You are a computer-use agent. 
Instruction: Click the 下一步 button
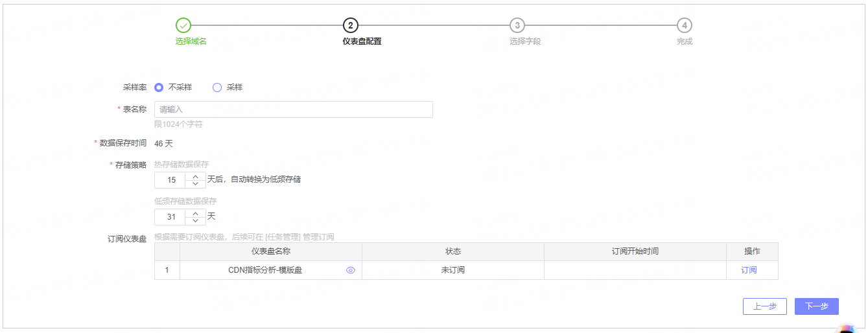coord(816,306)
